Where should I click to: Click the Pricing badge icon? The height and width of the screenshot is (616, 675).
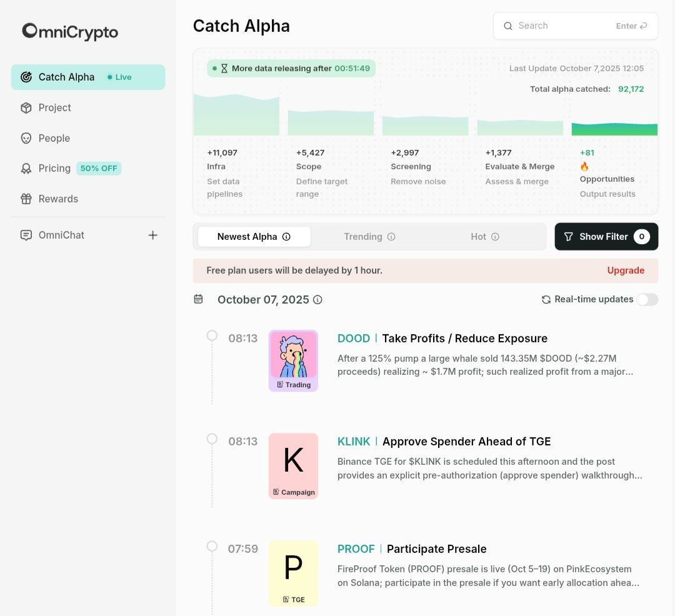[x=26, y=169]
